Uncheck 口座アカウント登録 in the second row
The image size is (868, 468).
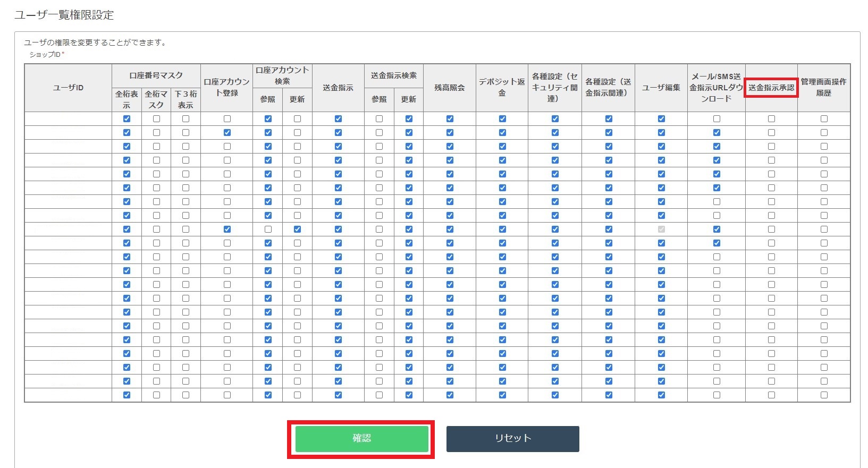(227, 133)
